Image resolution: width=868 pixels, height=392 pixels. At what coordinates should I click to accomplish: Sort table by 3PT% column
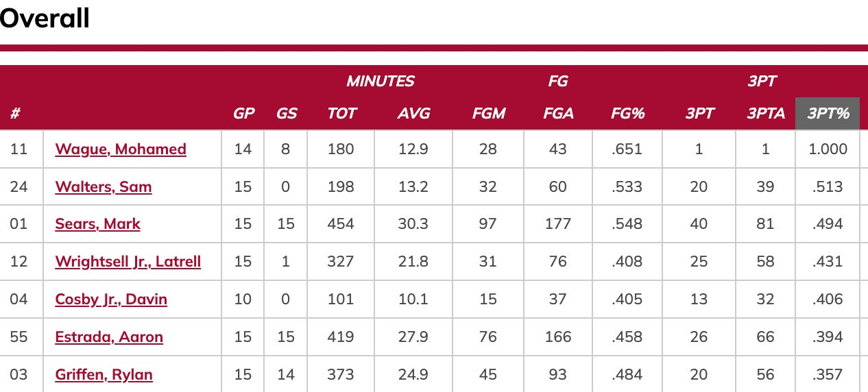828,114
